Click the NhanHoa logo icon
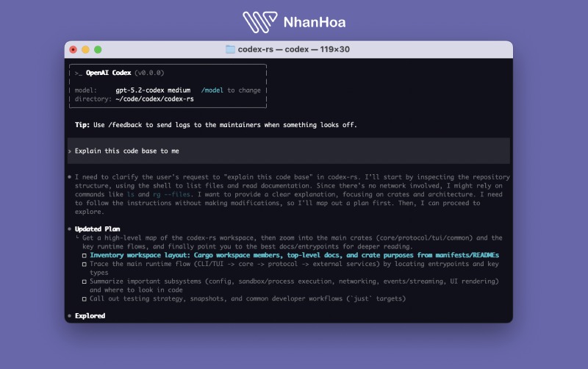This screenshot has width=588, height=369. (260, 22)
